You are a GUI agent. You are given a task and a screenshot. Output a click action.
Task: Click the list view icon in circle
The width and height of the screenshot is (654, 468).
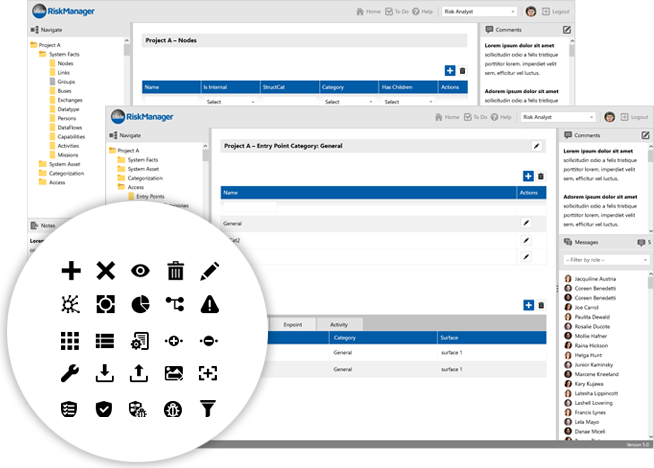(105, 341)
